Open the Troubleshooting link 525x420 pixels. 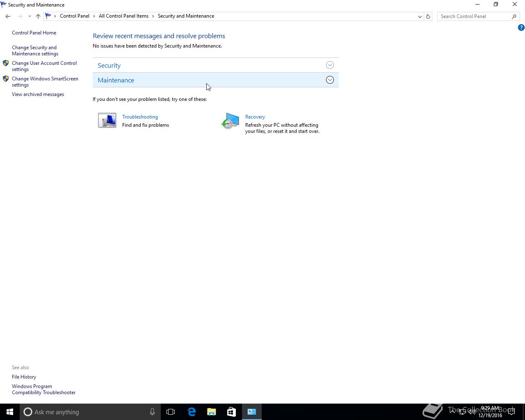(x=140, y=117)
